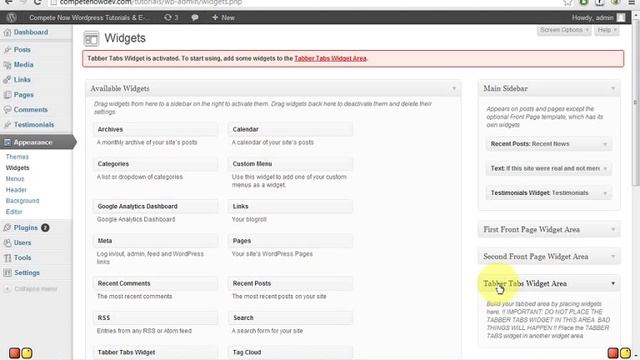The image size is (640, 360).
Task: Click the Plugins plug icon
Action: 7,228
